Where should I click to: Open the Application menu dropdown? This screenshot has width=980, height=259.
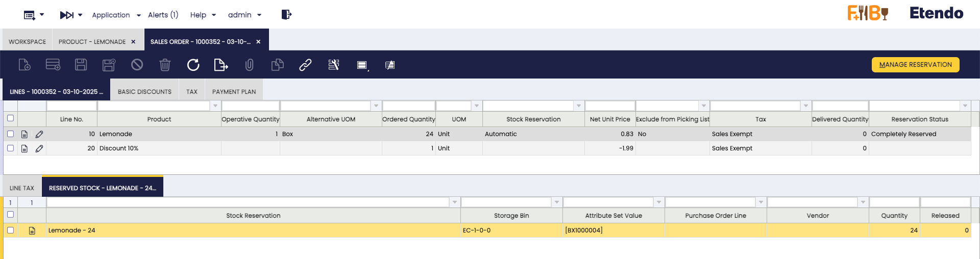tap(116, 15)
